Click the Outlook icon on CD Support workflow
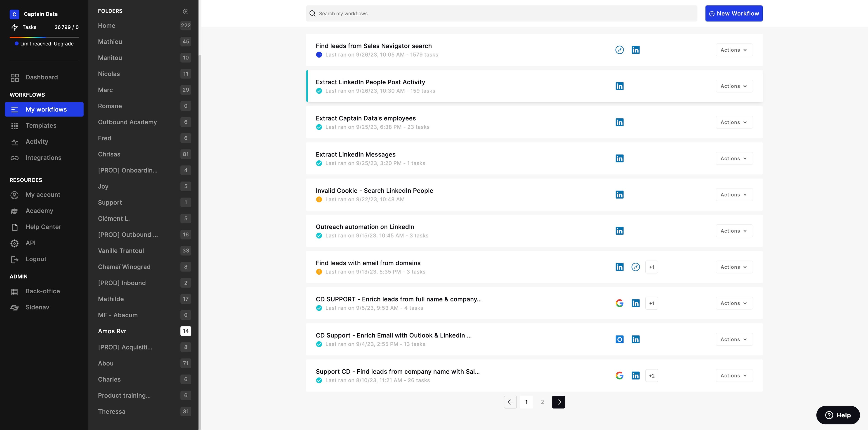The width and height of the screenshot is (868, 430). tap(619, 339)
